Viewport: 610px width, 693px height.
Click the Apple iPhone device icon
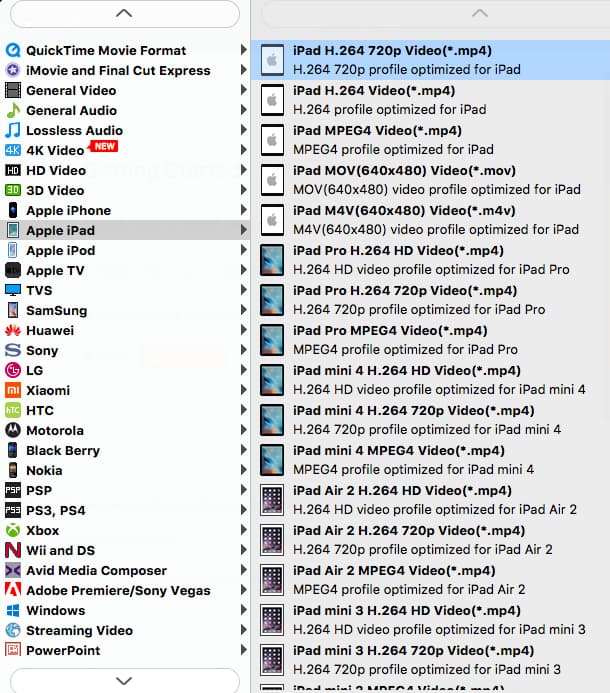pyautogui.click(x=13, y=210)
